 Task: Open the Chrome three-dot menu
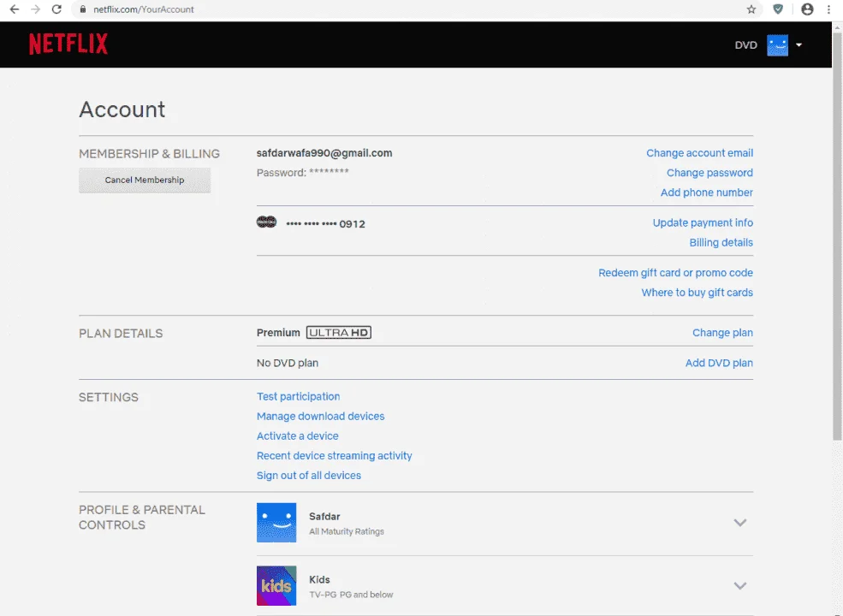click(x=828, y=9)
